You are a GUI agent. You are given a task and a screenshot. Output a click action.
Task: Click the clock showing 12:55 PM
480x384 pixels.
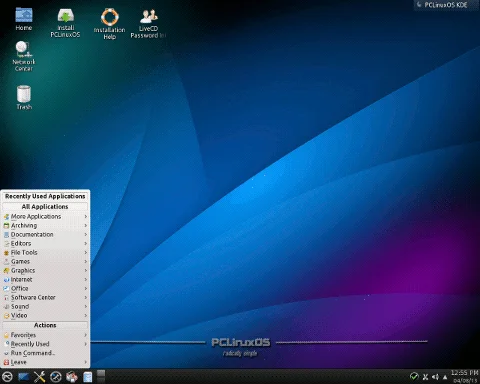[x=465, y=376]
